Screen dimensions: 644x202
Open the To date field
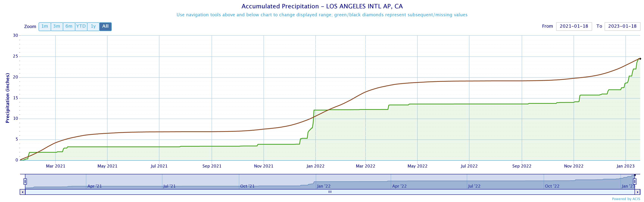pos(622,26)
